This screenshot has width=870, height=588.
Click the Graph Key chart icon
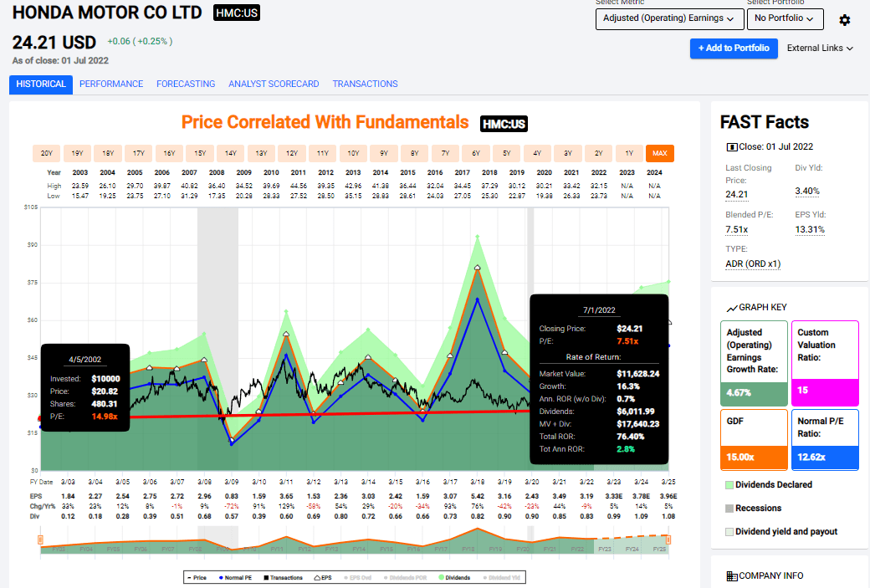click(732, 308)
